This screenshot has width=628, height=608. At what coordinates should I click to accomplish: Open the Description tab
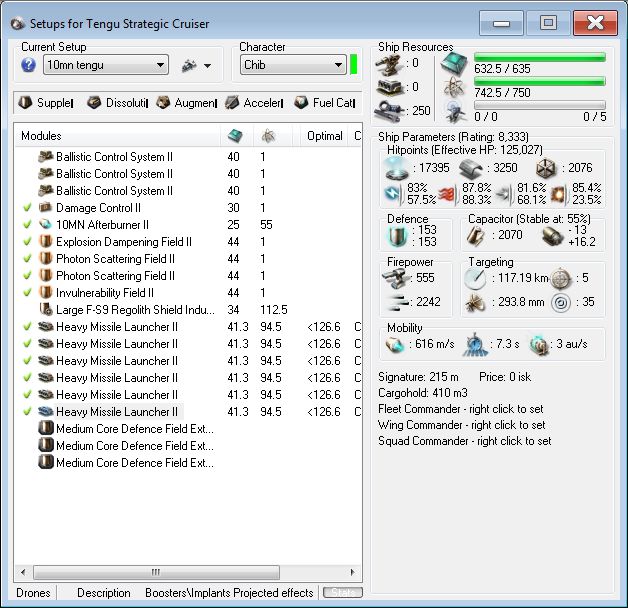[104, 593]
